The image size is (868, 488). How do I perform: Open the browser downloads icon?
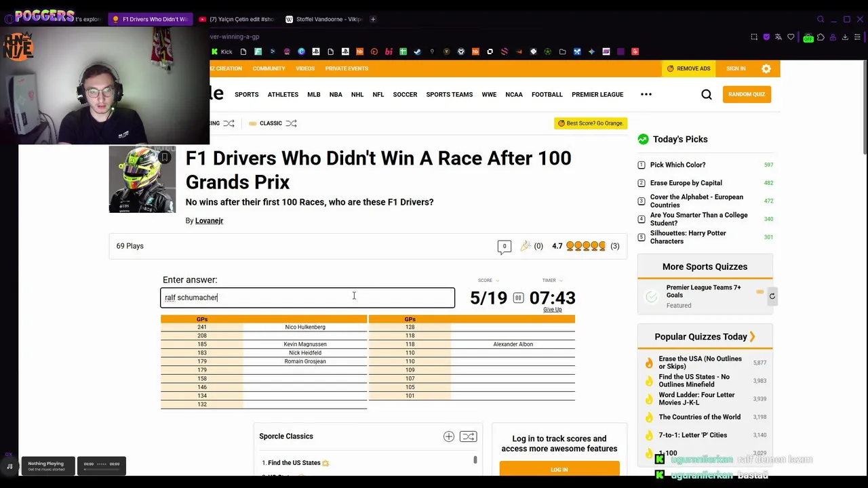[x=845, y=37]
